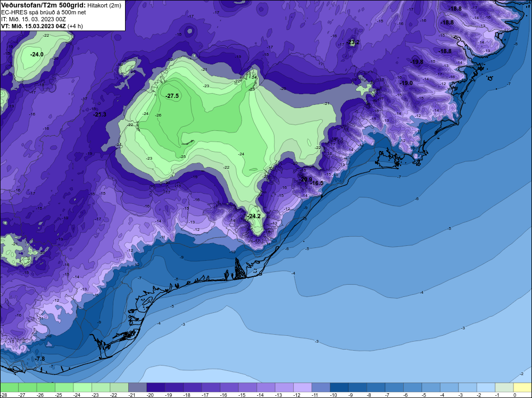Select the lavender legend swatch labeled -12
The image size is (532, 398).
(302, 387)
